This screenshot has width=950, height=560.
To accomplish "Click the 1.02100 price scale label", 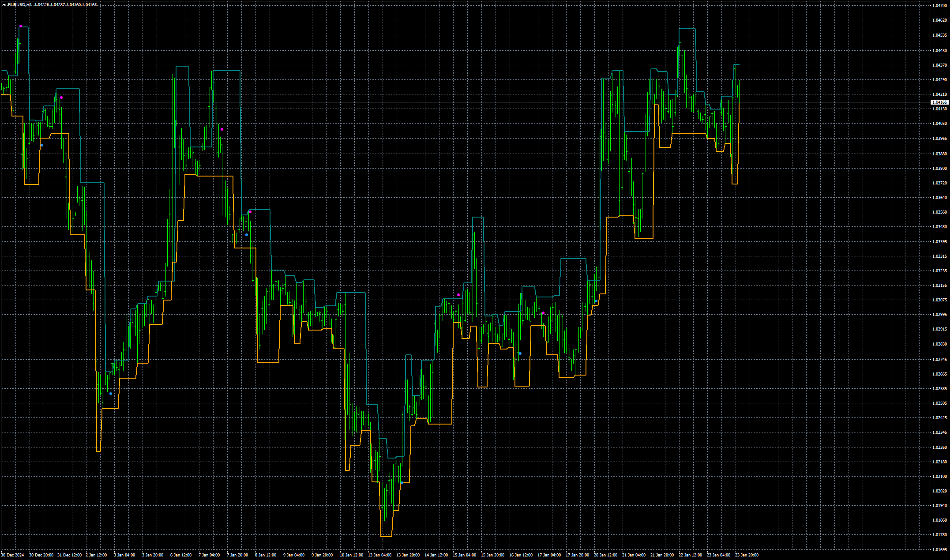I will 940,477.
